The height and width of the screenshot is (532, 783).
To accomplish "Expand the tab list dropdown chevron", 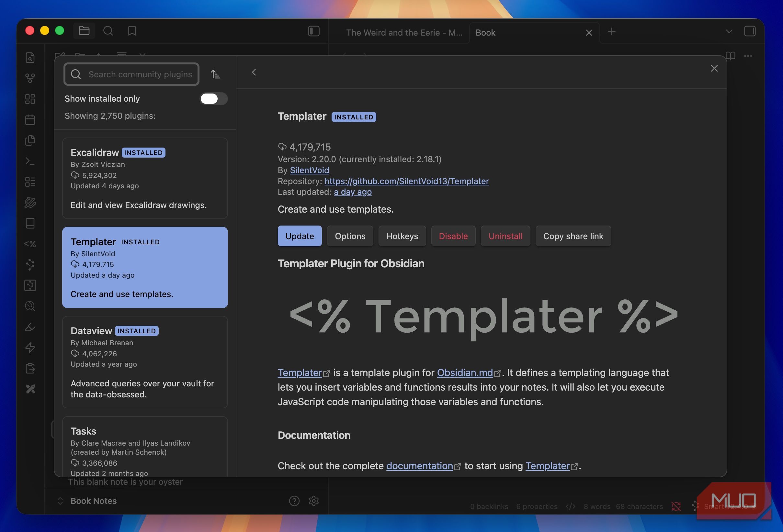I will click(x=729, y=32).
